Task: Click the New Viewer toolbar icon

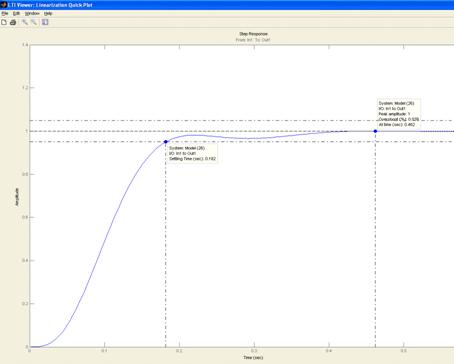Action: pyautogui.click(x=4, y=22)
